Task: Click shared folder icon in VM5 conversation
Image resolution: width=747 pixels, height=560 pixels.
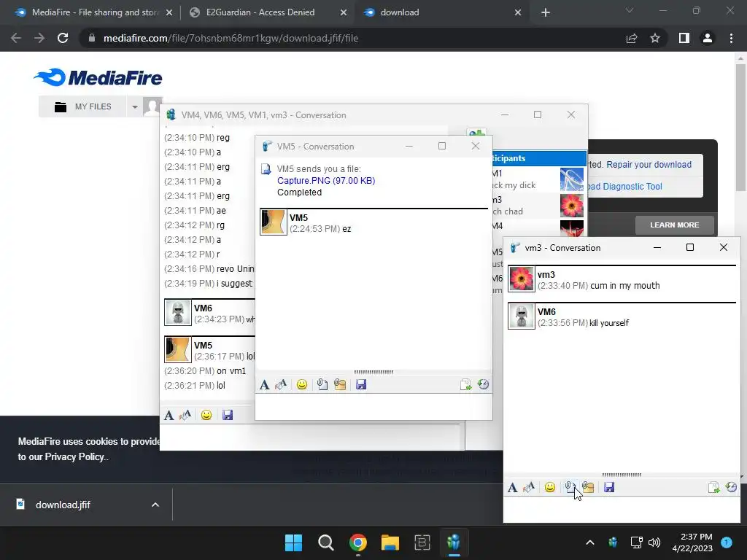Action: [340, 385]
